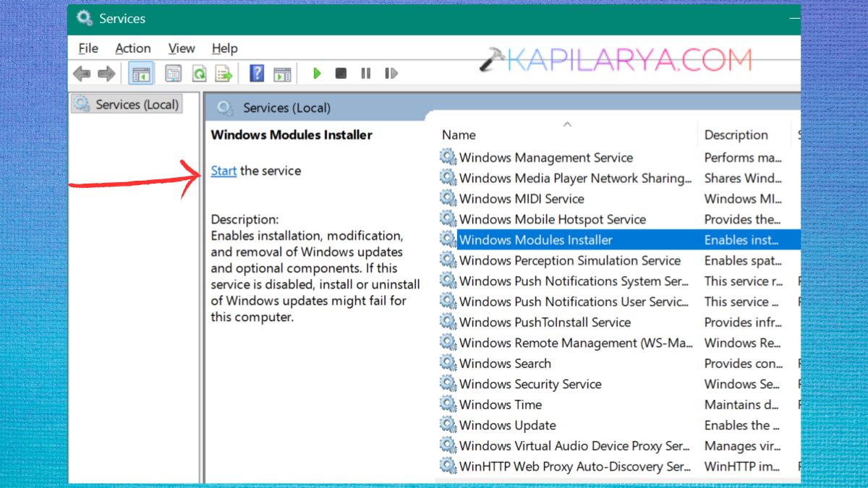The width and height of the screenshot is (868, 488).
Task: Click the Start the service link
Action: [224, 171]
